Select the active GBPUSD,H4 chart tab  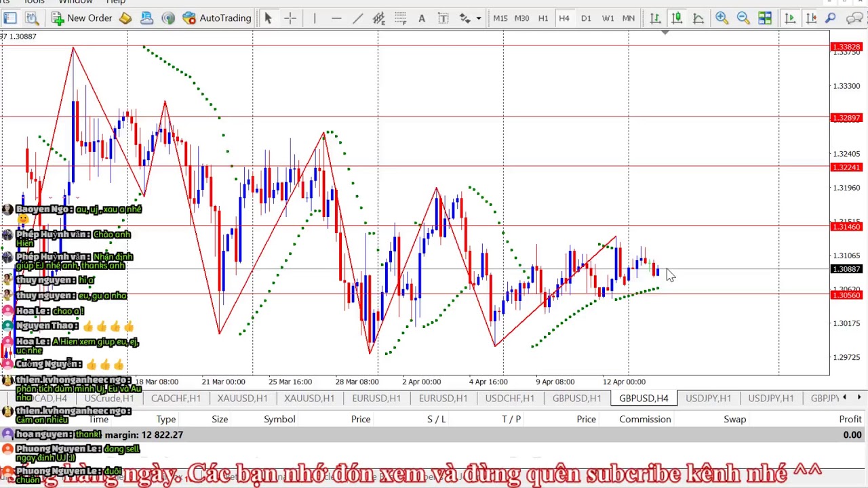[x=644, y=399]
